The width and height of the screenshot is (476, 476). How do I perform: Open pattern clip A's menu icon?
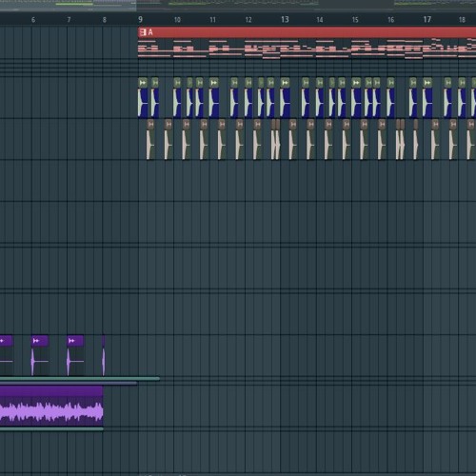coord(143,32)
